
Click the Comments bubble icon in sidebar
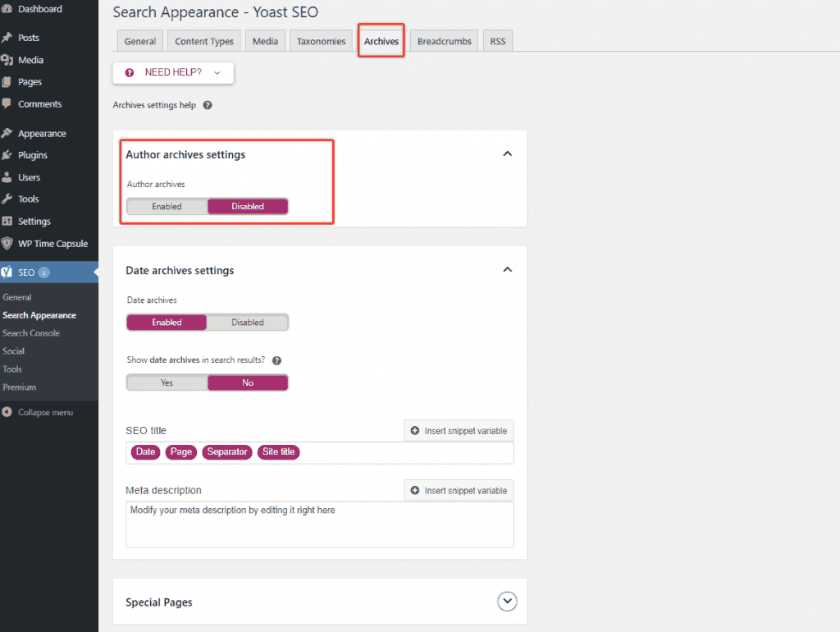[x=7, y=104]
